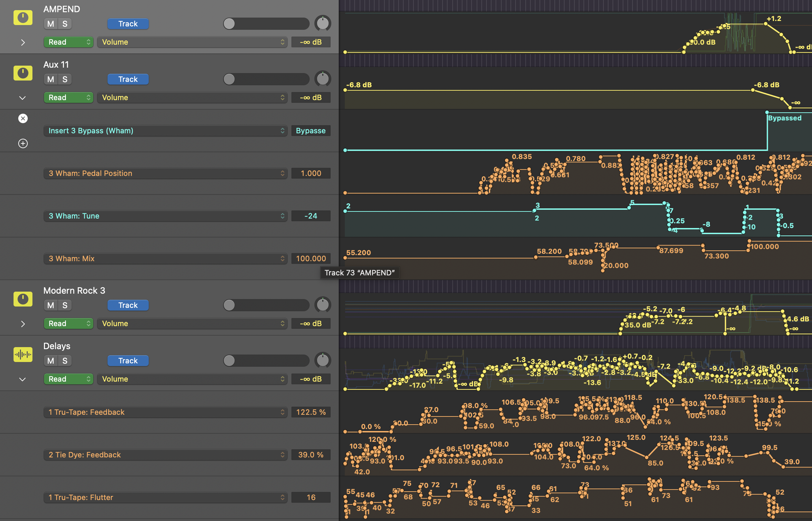Mute the Delays track
This screenshot has height=521, width=812.
click(51, 361)
